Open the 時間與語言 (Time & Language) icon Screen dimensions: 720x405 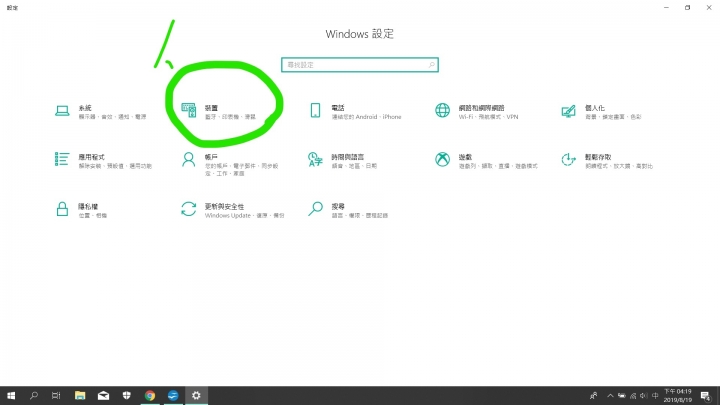pyautogui.click(x=315, y=159)
